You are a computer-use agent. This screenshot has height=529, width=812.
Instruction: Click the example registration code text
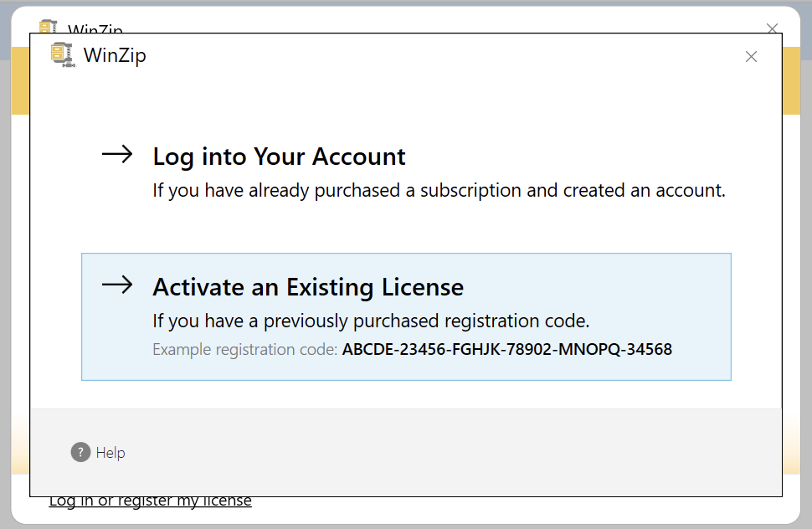coord(414,349)
